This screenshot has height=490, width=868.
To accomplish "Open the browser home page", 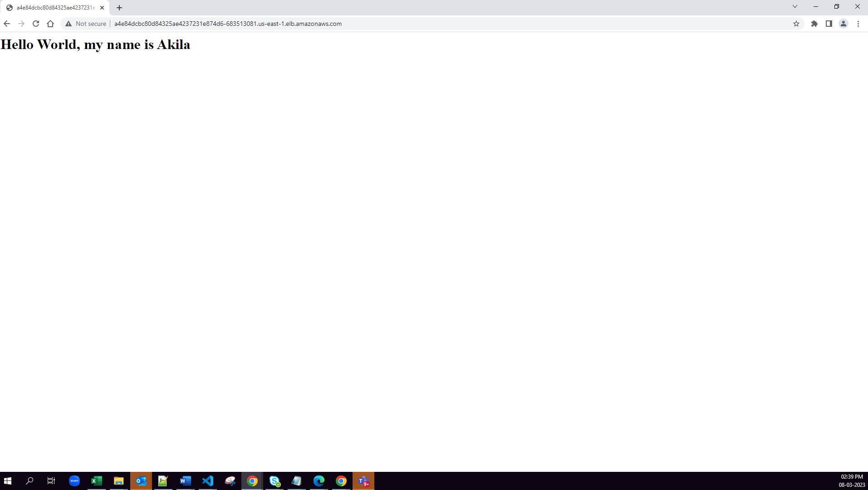I will (x=50, y=24).
